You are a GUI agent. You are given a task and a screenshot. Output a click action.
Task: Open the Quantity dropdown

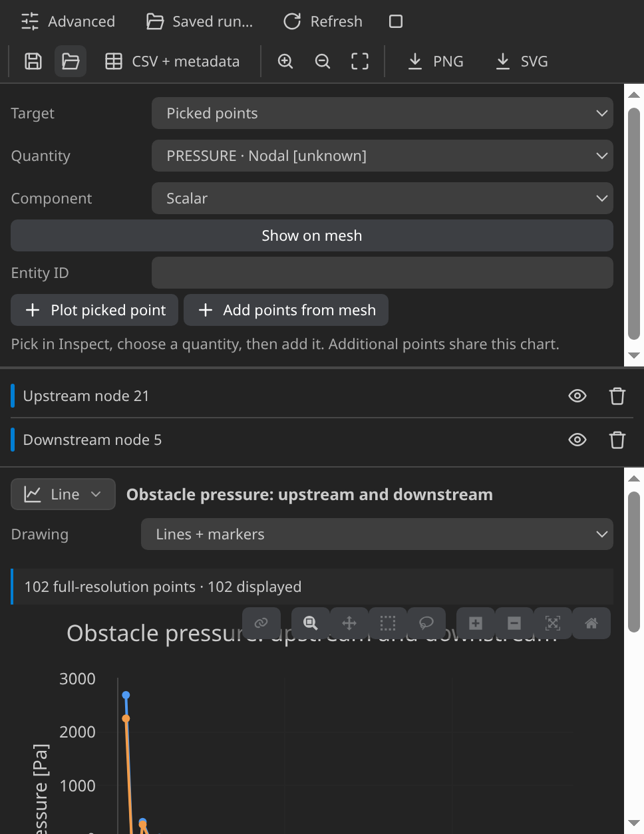pyautogui.click(x=383, y=156)
